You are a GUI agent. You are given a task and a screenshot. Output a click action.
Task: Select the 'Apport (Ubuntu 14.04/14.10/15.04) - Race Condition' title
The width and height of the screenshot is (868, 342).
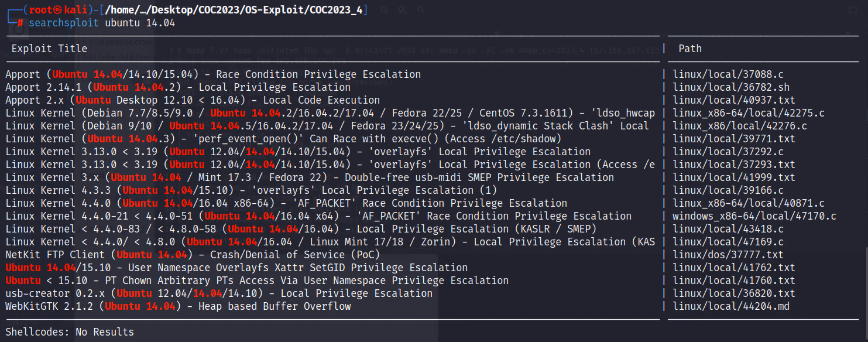coord(213,74)
